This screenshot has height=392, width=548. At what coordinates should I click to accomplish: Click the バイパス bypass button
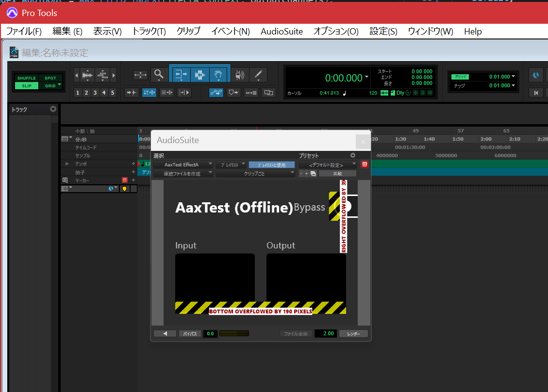pyautogui.click(x=190, y=334)
